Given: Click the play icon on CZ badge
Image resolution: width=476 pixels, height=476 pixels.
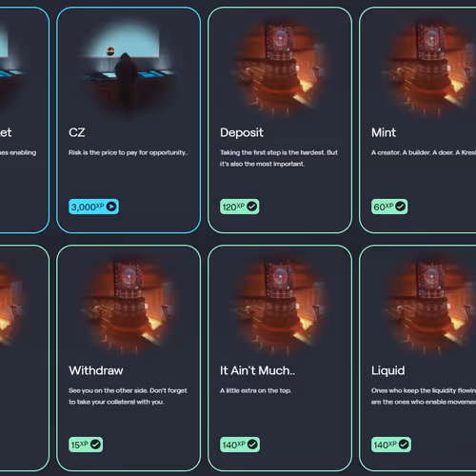Looking at the screenshot, I should pyautogui.click(x=111, y=207).
